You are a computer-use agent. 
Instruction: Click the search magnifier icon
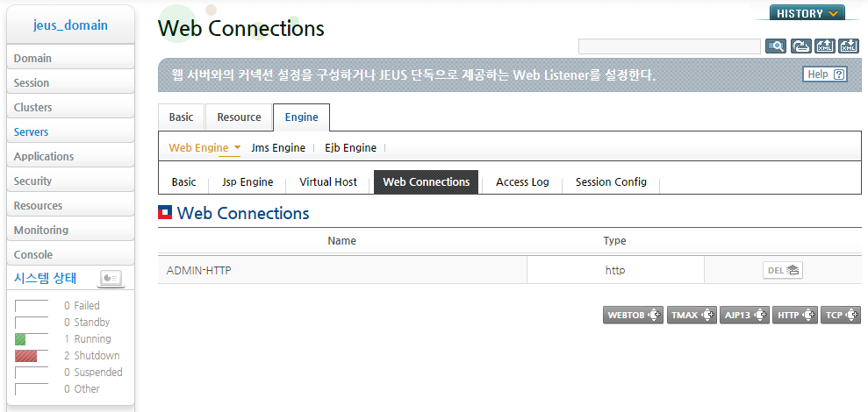(776, 46)
